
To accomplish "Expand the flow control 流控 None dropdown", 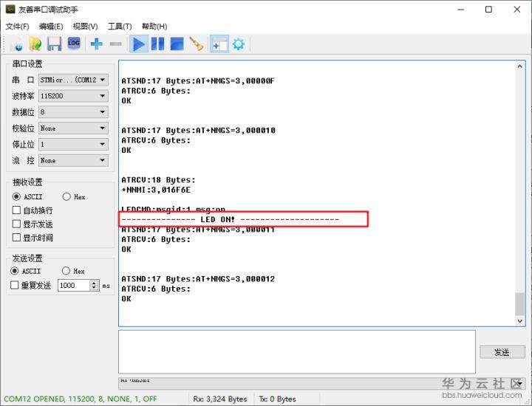I will coord(74,161).
